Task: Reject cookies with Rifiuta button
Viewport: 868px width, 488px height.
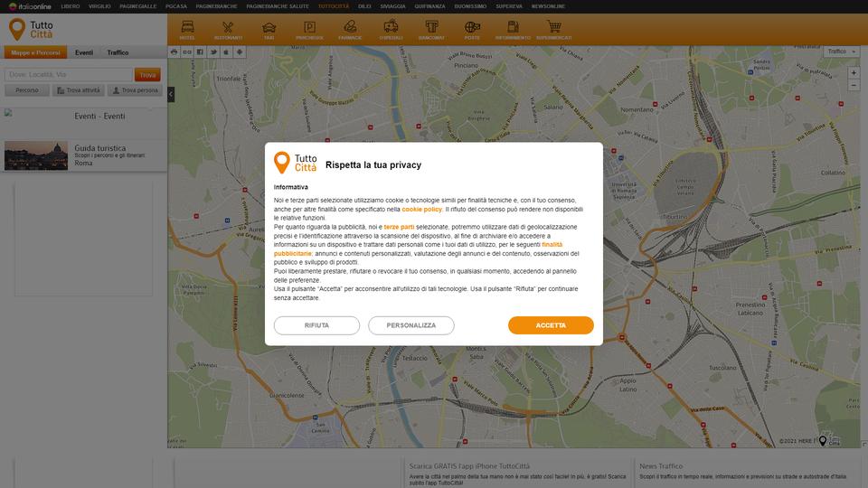Action: click(x=316, y=325)
